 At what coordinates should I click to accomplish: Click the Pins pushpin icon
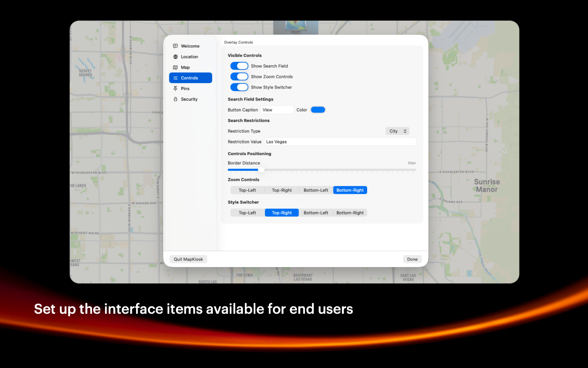(x=176, y=89)
